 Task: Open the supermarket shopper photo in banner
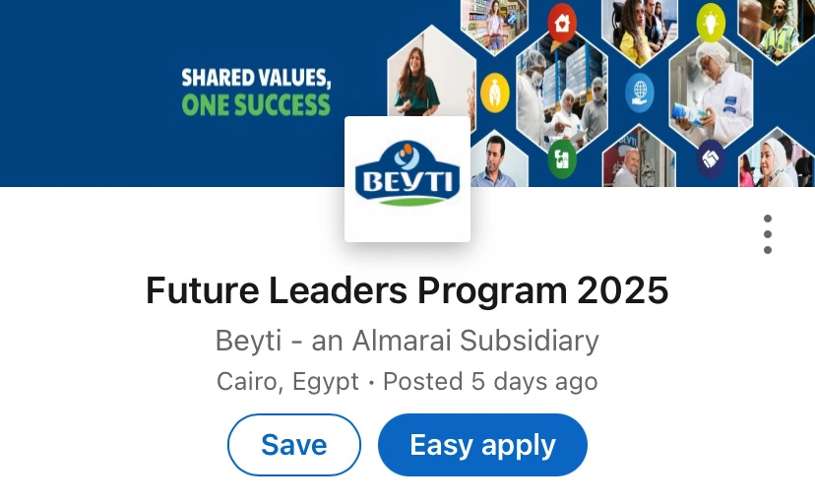(x=494, y=22)
